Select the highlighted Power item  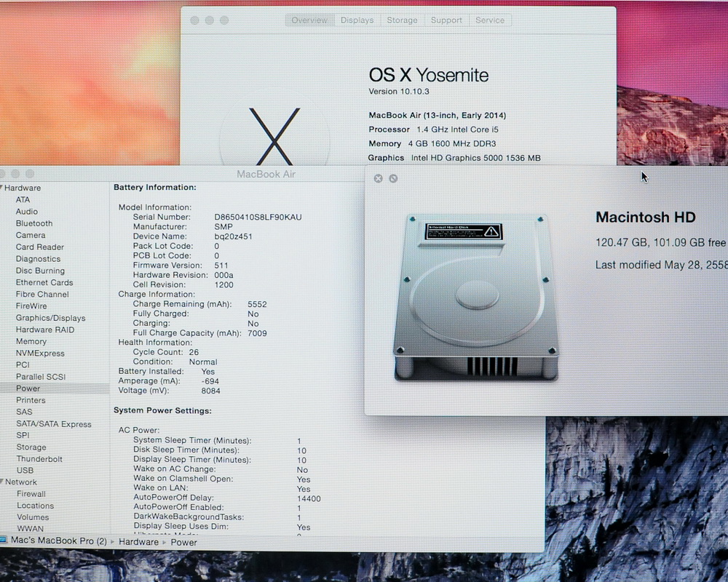point(55,388)
